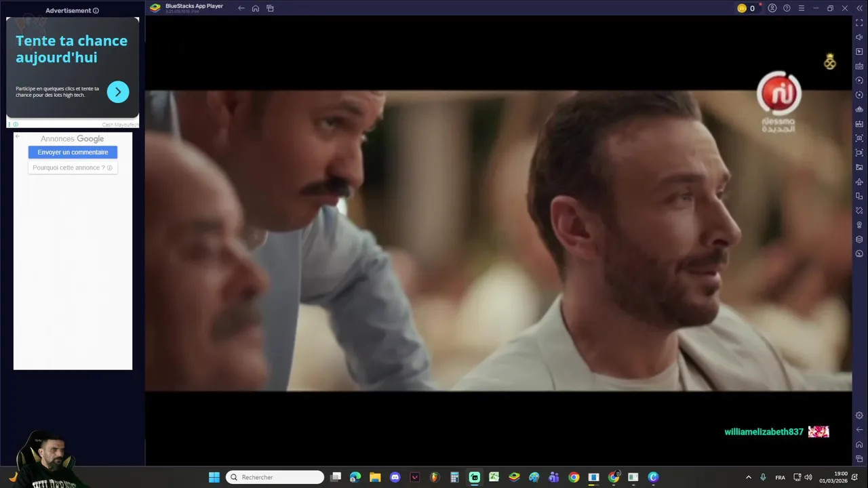Image resolution: width=868 pixels, height=488 pixels.
Task: Expand hidden system tray icons chevron
Action: tap(749, 477)
